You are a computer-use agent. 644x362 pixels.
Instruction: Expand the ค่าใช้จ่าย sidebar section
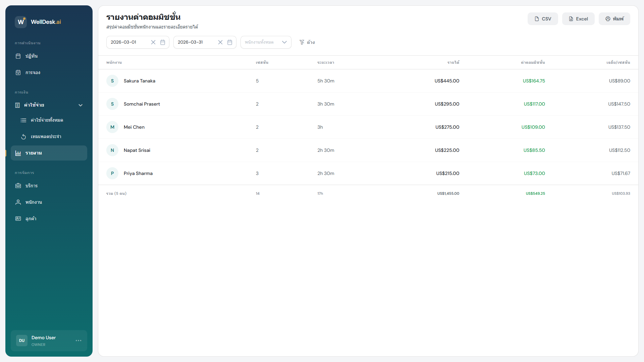click(34, 105)
